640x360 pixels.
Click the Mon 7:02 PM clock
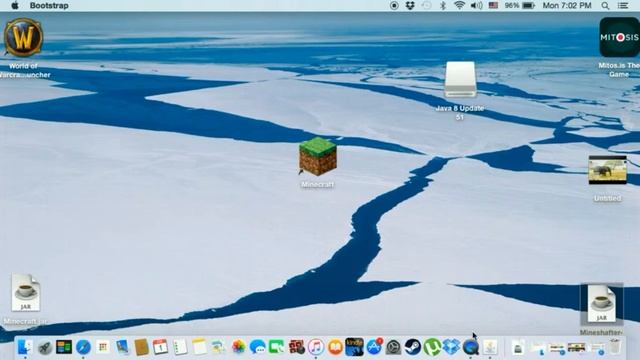tap(567, 6)
